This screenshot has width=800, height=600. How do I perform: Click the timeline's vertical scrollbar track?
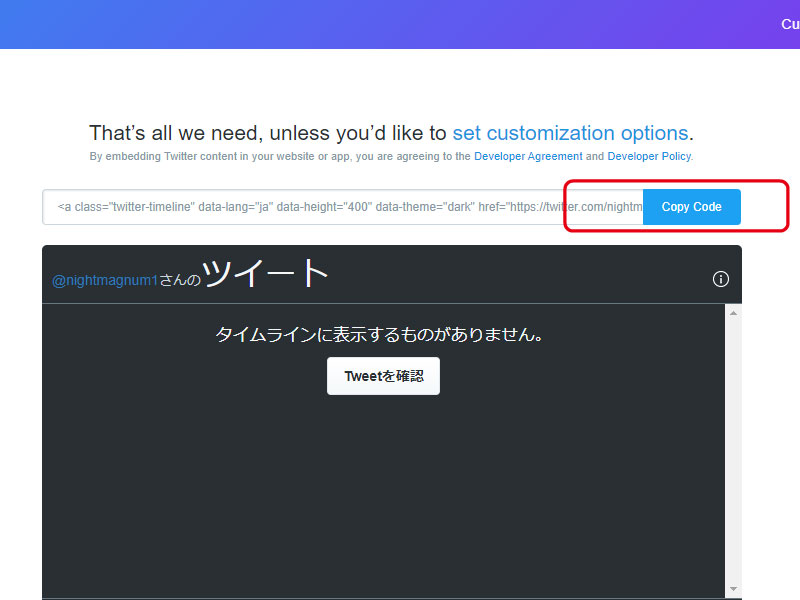(x=733, y=450)
